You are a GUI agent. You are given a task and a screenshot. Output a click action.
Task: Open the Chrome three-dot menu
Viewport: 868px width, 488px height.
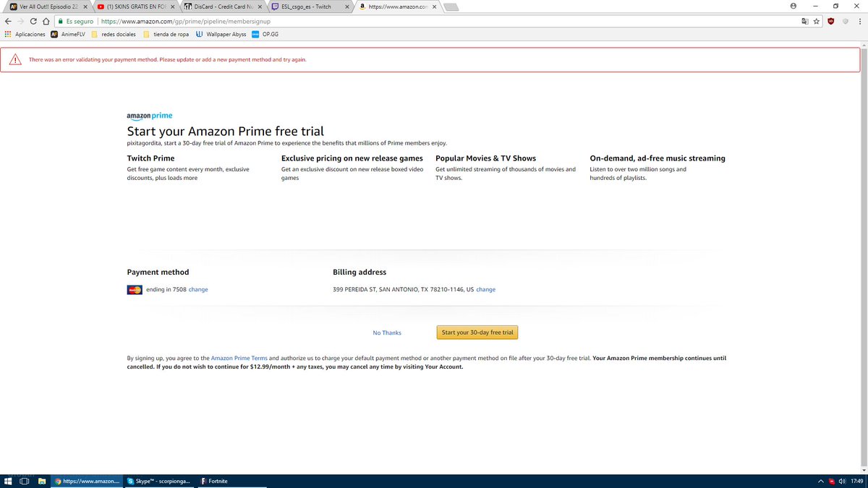point(859,22)
